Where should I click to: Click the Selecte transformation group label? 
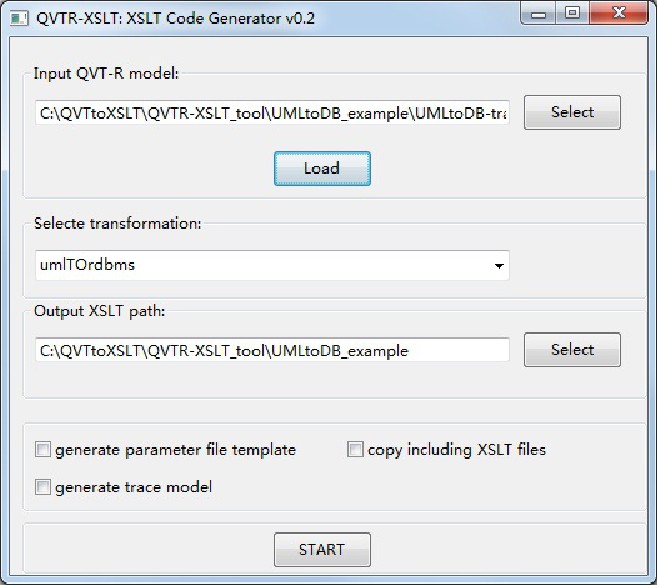pyautogui.click(x=118, y=223)
